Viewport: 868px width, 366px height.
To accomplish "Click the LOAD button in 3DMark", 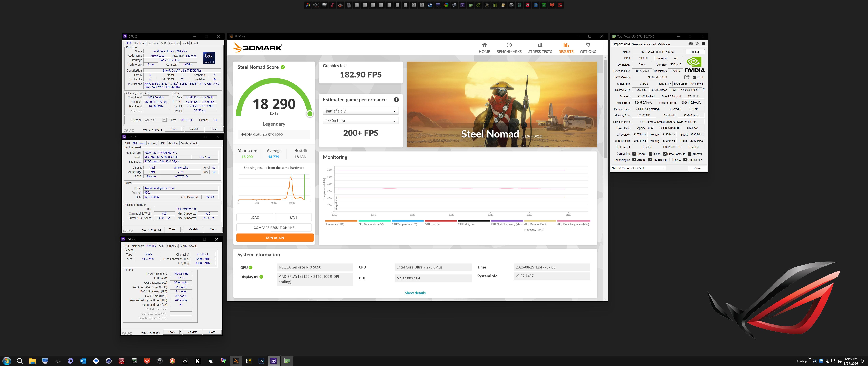I will [255, 218].
